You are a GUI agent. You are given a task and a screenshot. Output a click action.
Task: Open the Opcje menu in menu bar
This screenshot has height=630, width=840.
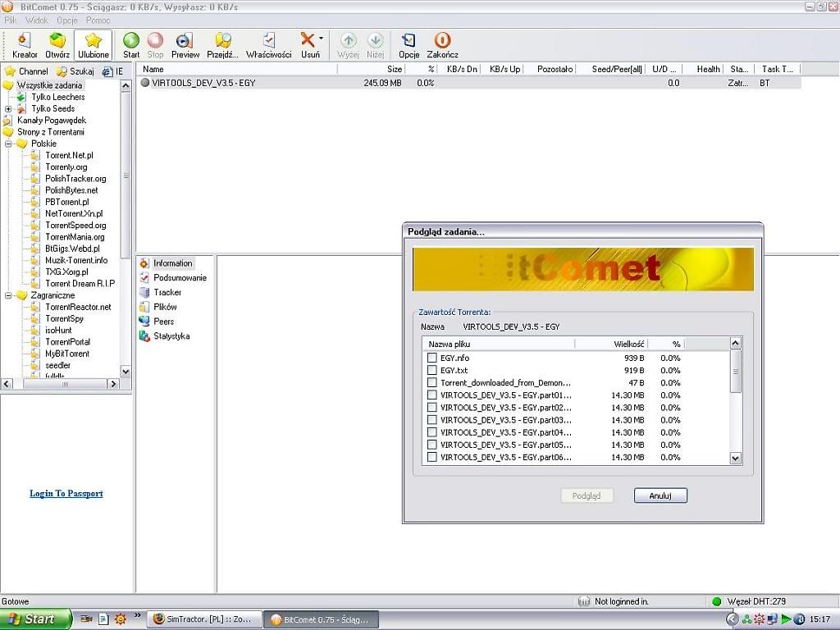(x=67, y=21)
